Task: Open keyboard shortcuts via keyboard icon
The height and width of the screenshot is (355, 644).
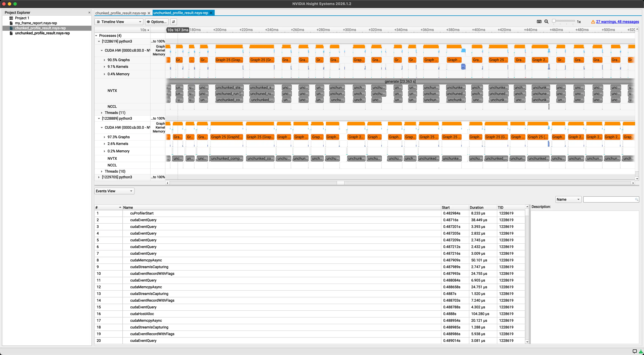Action: tap(539, 22)
